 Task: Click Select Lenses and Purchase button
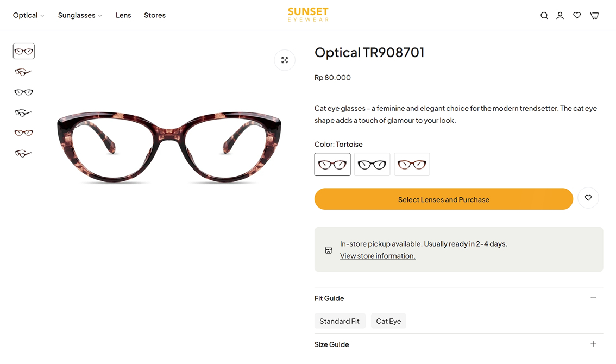pyautogui.click(x=443, y=199)
